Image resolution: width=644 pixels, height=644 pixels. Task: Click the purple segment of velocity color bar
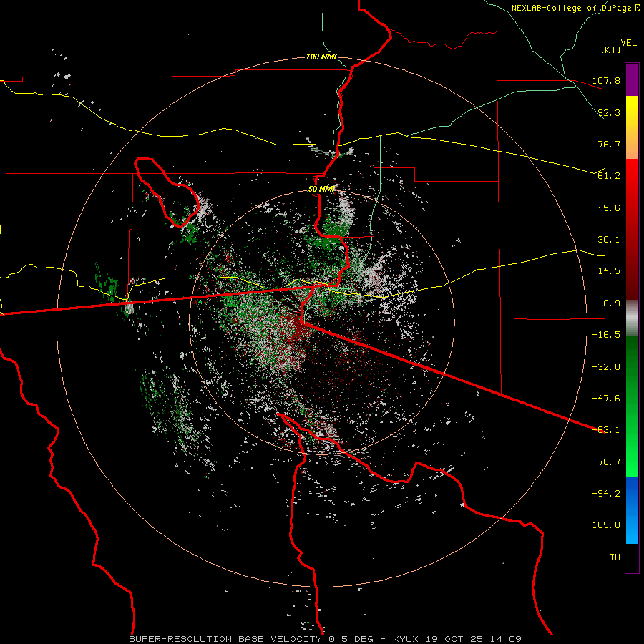[x=632, y=79]
